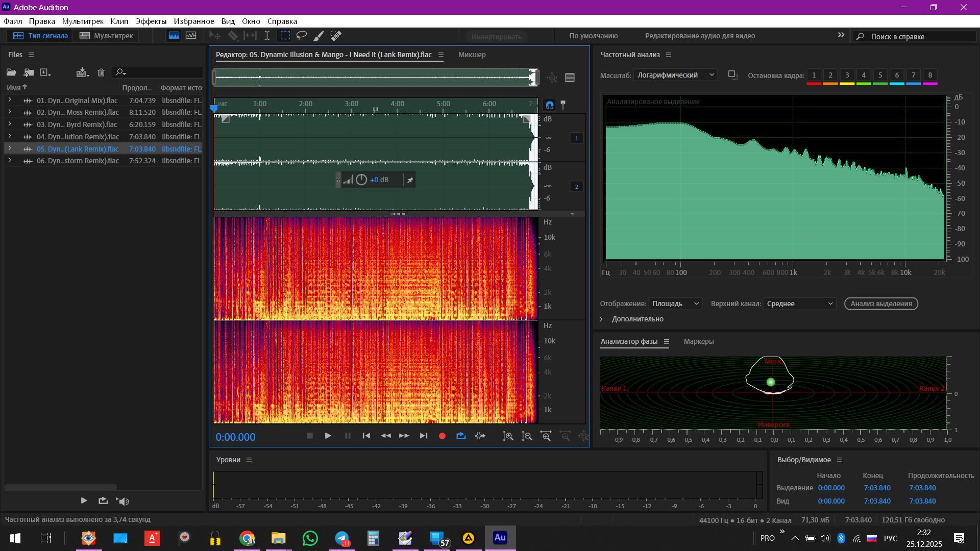The width and height of the screenshot is (980, 551).
Task: Switch to Waveform (Тип сигнала) view
Action: point(40,36)
